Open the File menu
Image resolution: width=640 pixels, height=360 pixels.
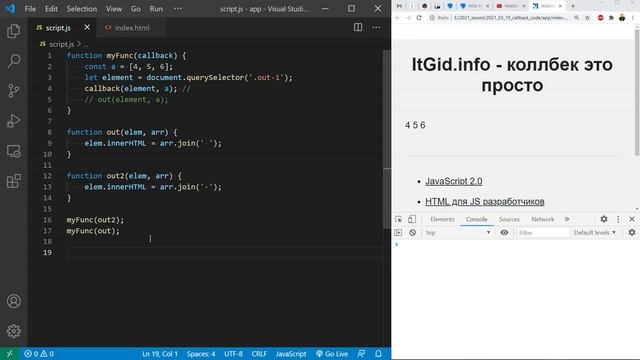click(30, 9)
